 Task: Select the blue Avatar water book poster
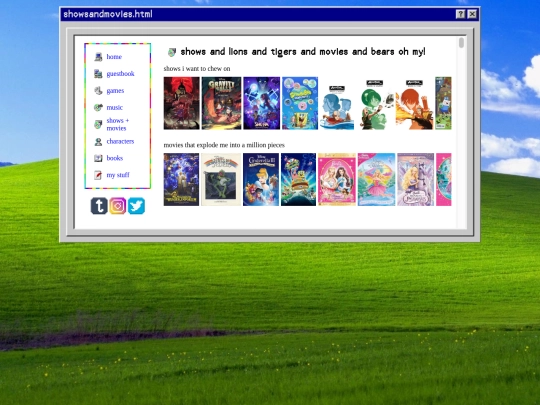[337, 103]
